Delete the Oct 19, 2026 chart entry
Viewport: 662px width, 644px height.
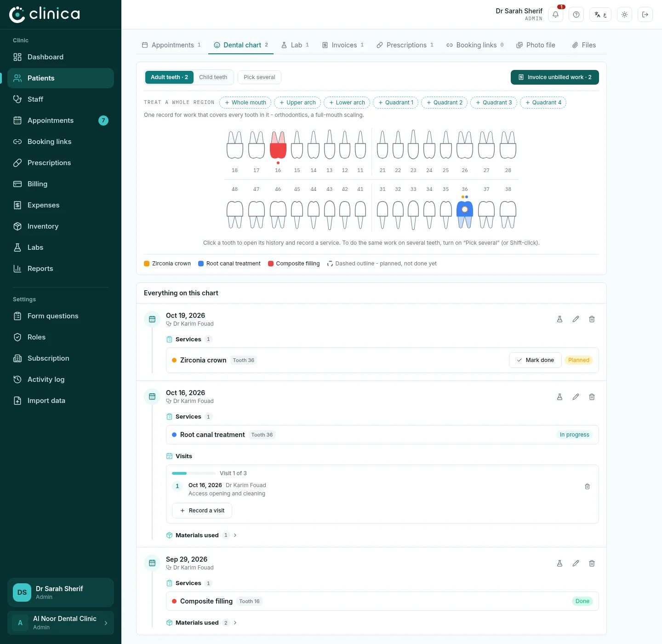coord(592,319)
